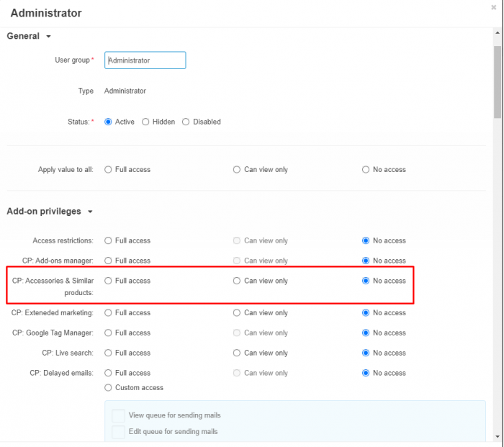Image resolution: width=504 pixels, height=447 pixels.
Task: Click the Type value Administrator text
Action: 125,91
